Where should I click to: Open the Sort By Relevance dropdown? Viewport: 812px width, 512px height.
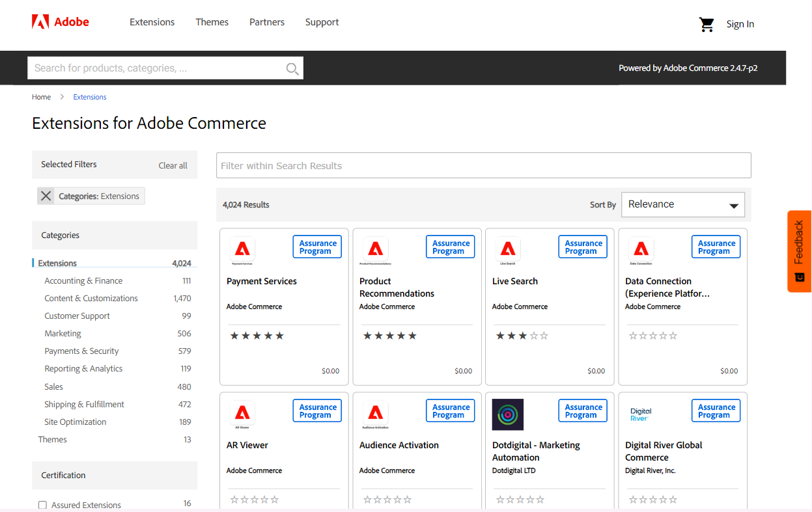click(683, 204)
